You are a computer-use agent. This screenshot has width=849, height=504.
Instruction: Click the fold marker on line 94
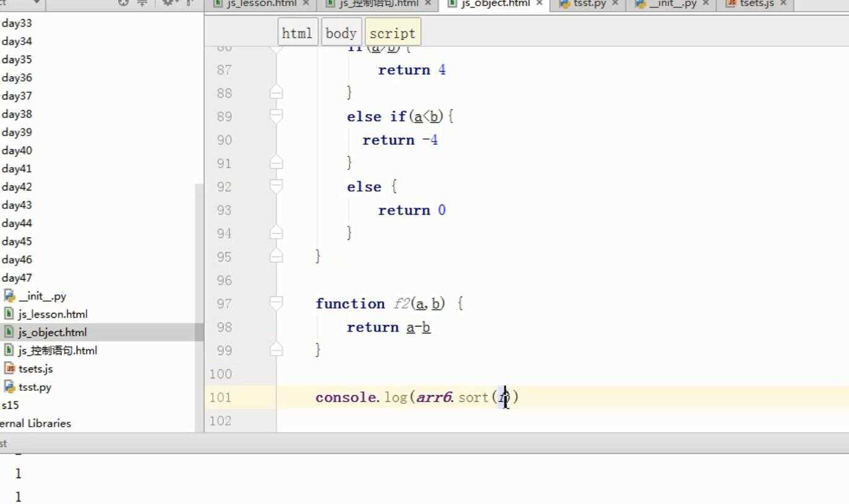(276, 233)
